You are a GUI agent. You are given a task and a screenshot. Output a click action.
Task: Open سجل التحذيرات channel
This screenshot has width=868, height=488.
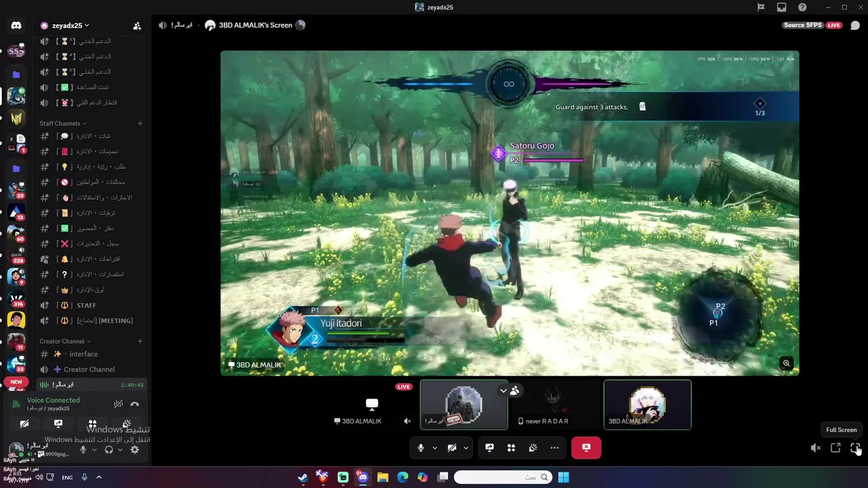(93, 243)
